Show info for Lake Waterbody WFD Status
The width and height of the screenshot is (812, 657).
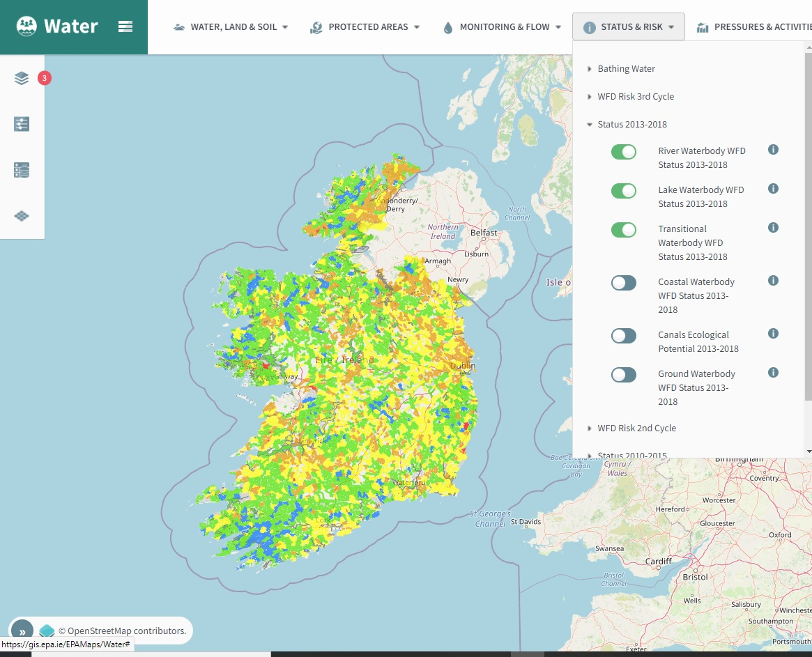773,188
